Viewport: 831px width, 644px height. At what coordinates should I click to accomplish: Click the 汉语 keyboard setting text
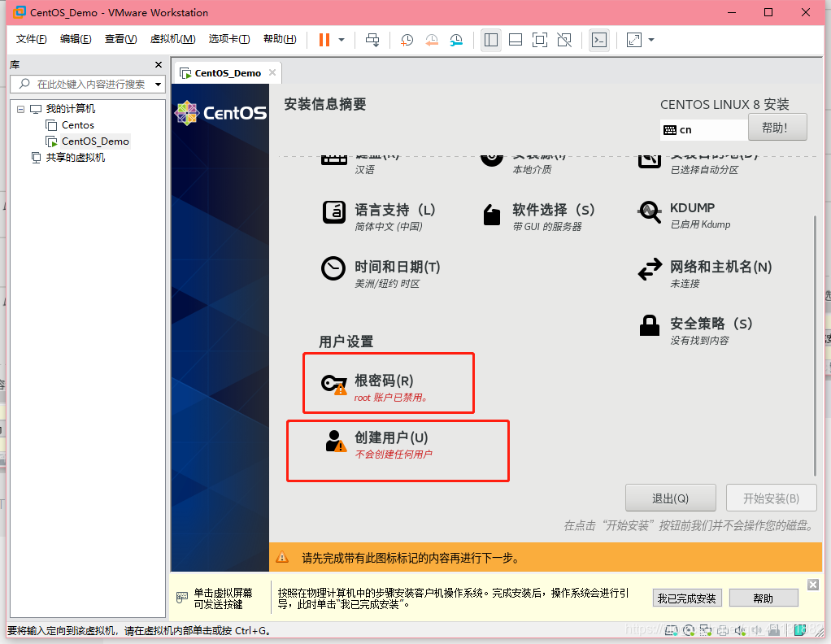point(364,170)
